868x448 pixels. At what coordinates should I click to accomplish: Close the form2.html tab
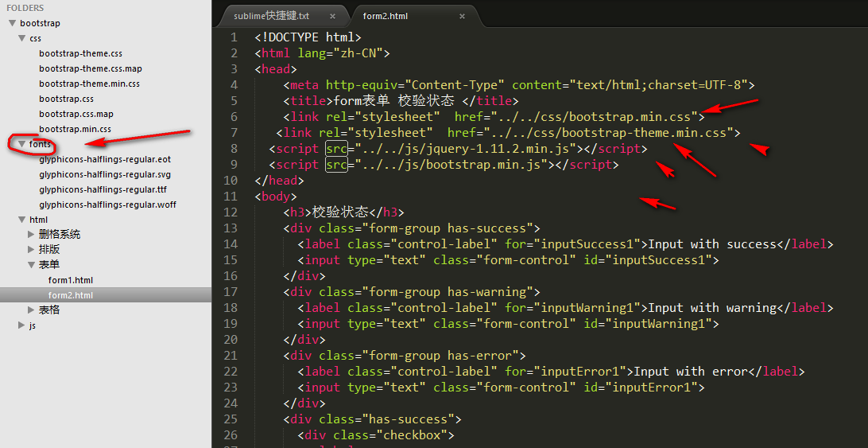(x=462, y=16)
